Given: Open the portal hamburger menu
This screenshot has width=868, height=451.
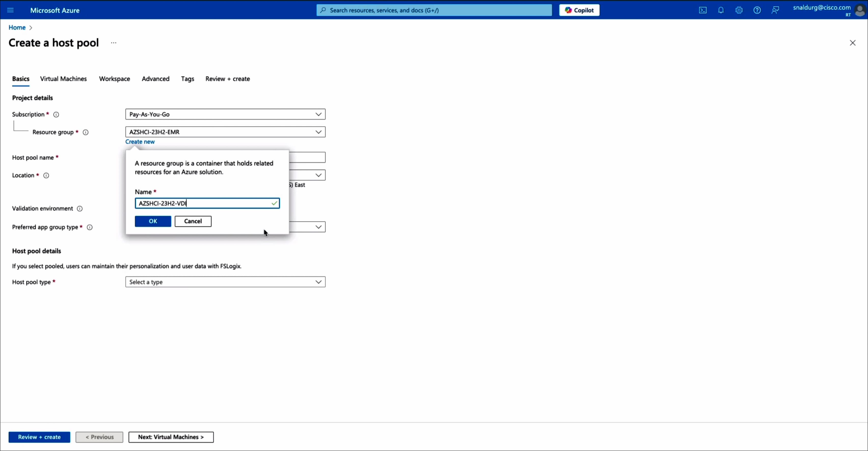Looking at the screenshot, I should pos(10,10).
